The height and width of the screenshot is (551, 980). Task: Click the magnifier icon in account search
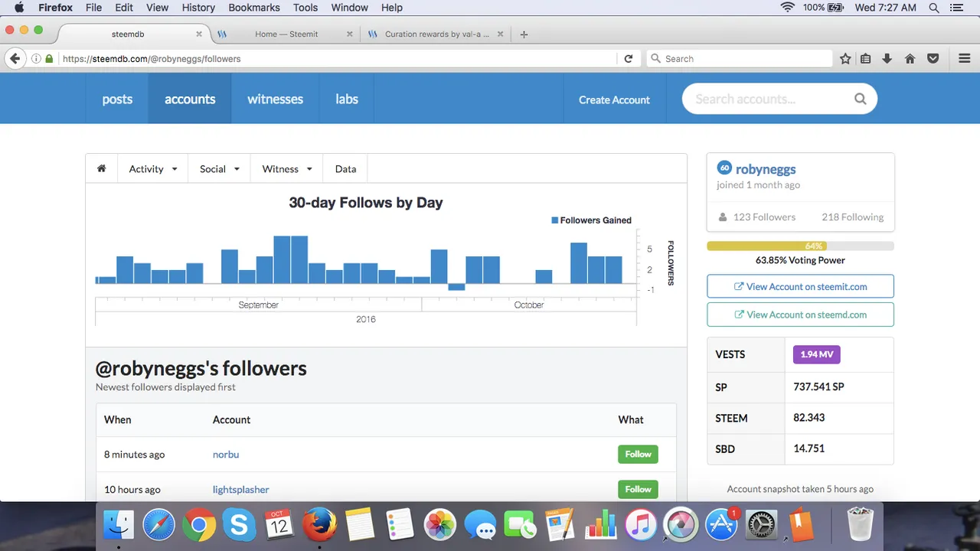pos(861,99)
